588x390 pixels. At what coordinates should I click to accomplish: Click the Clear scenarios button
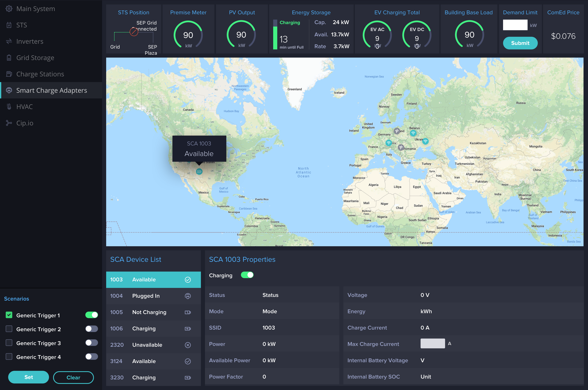73,377
